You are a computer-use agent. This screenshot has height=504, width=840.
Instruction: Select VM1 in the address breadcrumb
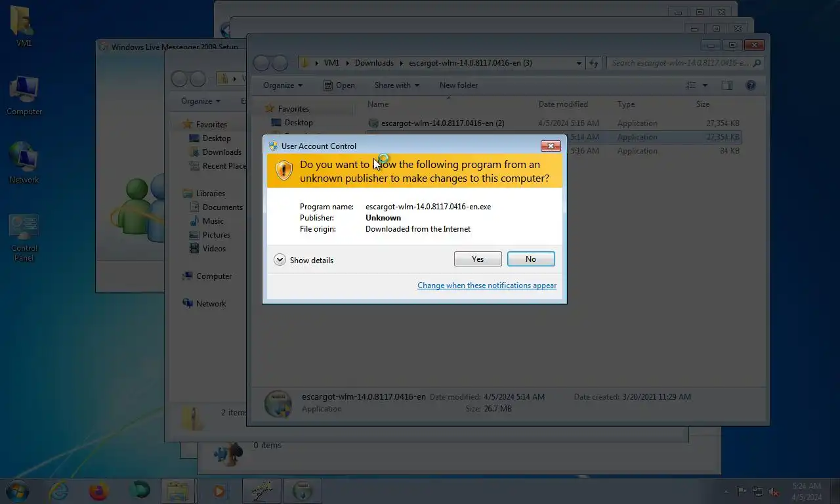pos(331,63)
